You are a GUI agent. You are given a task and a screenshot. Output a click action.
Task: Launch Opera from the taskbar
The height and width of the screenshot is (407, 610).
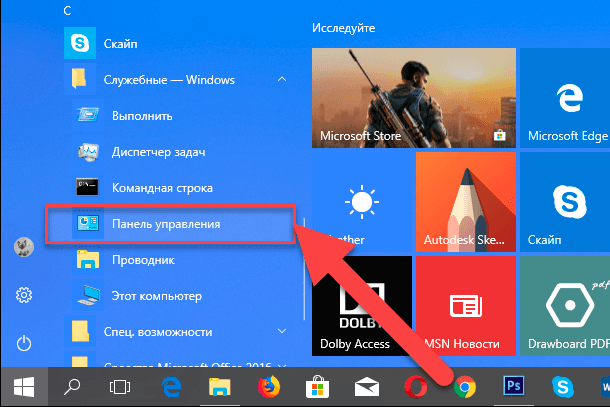(416, 387)
